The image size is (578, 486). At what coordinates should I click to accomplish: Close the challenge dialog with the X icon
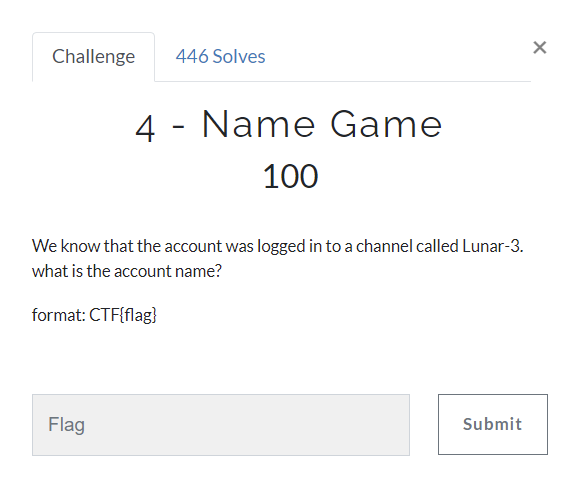[x=539, y=48]
